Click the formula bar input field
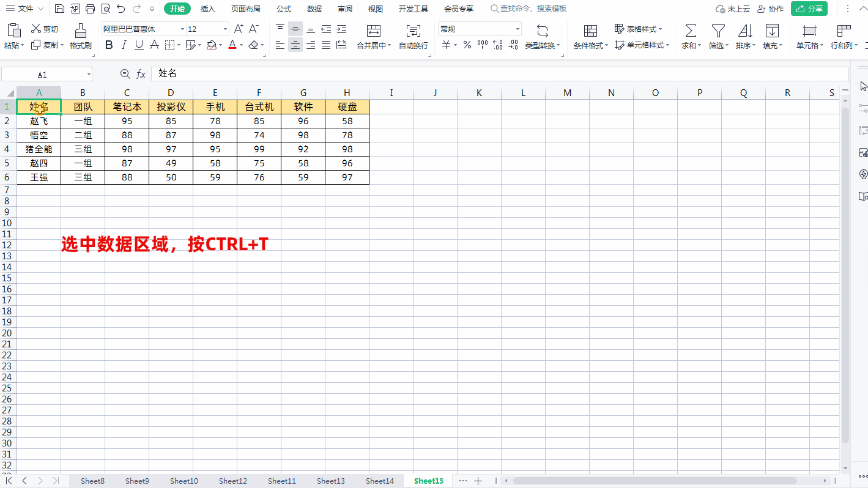868x488 pixels. point(499,74)
